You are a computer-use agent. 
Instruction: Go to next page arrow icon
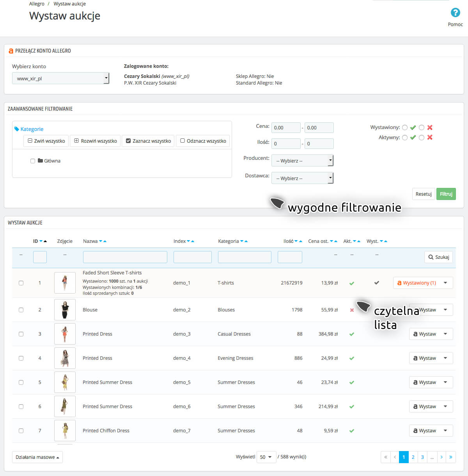(x=441, y=457)
